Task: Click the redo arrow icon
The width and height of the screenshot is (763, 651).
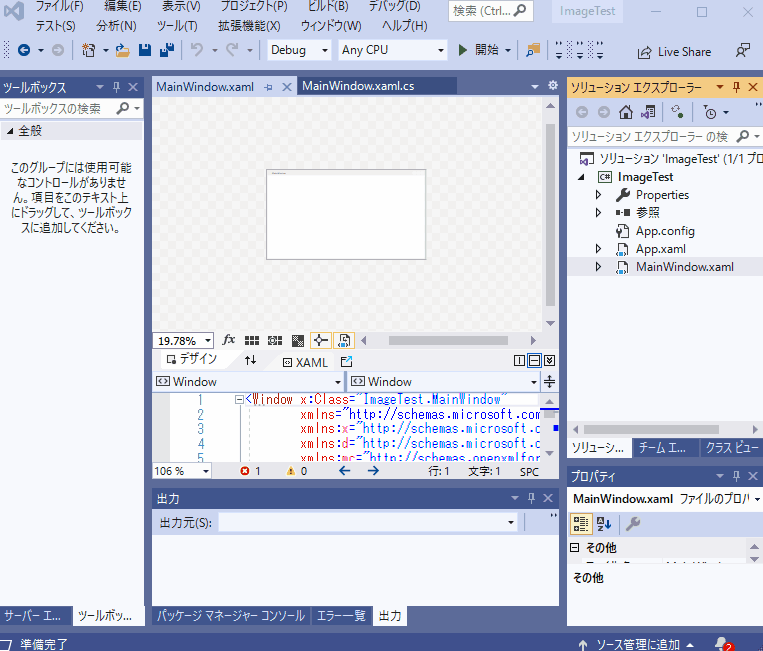Action: [x=232, y=50]
